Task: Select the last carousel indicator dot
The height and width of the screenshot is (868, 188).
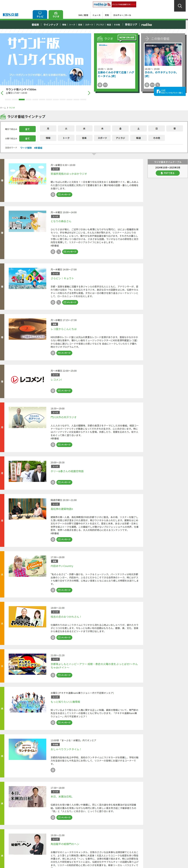Action: pos(83,99)
